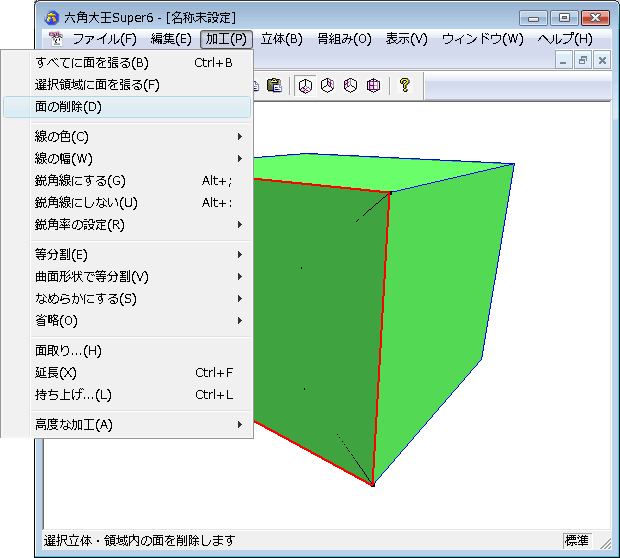Click the 六角大王Super6 title bar app icon
The height and width of the screenshot is (558, 620).
coord(52,18)
